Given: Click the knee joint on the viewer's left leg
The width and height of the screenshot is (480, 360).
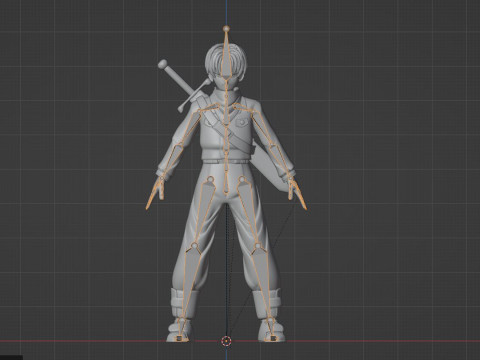Looking at the screenshot, I should pos(194,247).
